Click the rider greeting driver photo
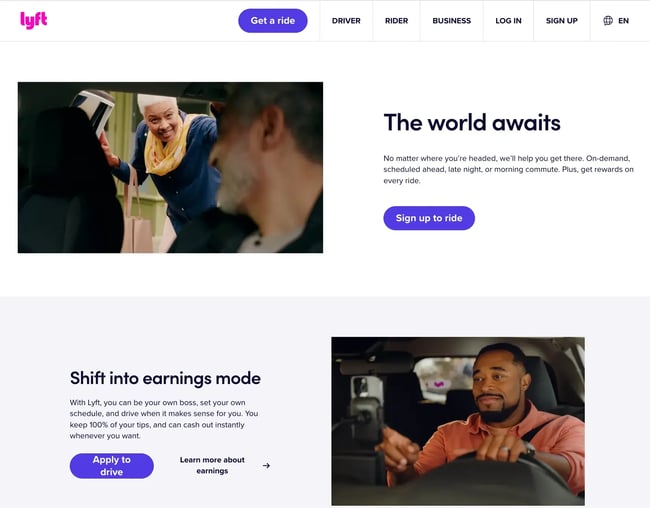This screenshot has height=508, width=650. coord(170,168)
